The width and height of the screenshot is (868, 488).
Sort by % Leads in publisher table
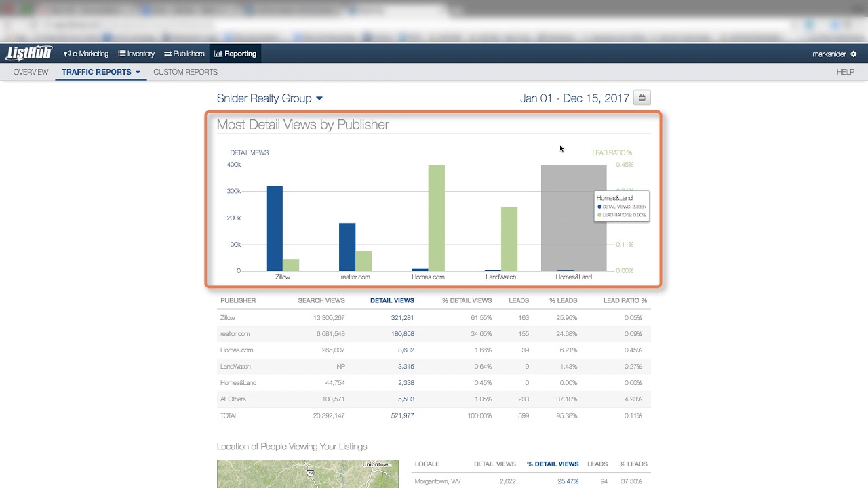563,300
